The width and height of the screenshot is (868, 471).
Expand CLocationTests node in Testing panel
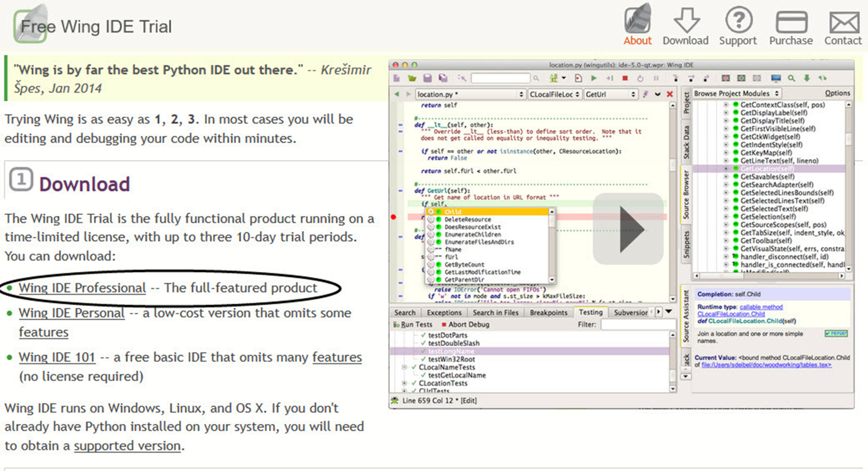tap(405, 383)
